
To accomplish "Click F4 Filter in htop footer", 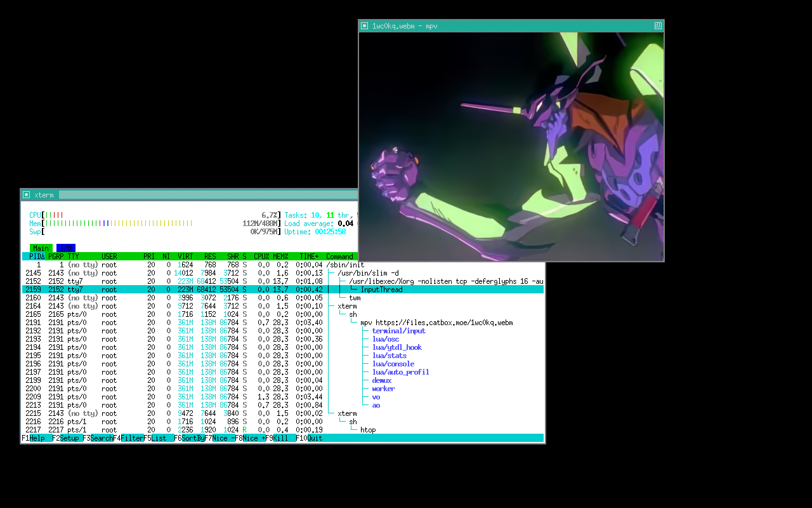I will point(128,438).
